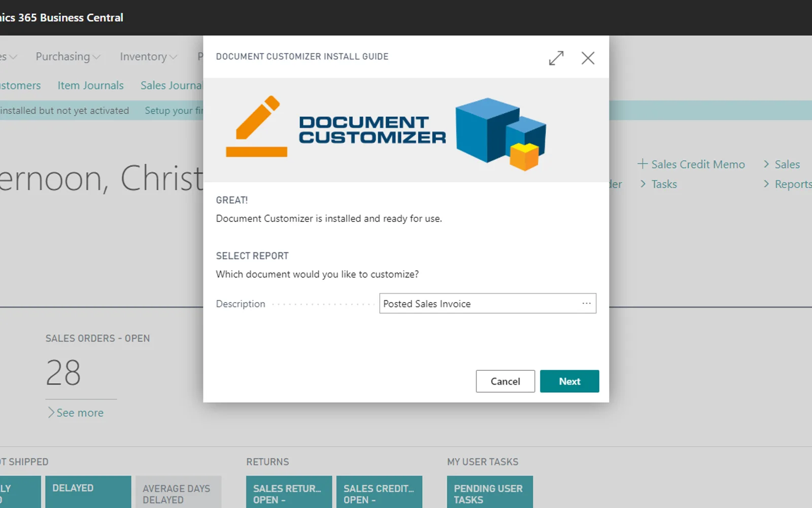Click the MY USER TASKS heading
812x508 pixels.
point(483,462)
